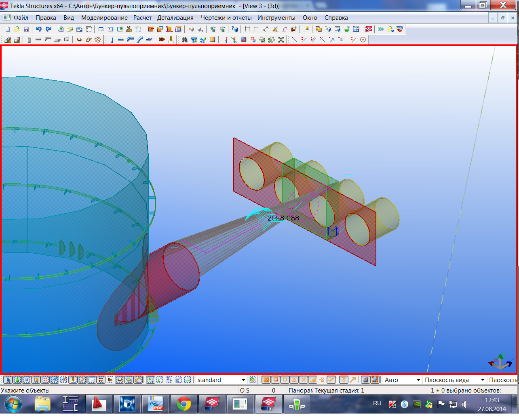This screenshot has width=519, height=420.
Task: Open the 'standard' selection filter dropdown
Action: [x=243, y=380]
